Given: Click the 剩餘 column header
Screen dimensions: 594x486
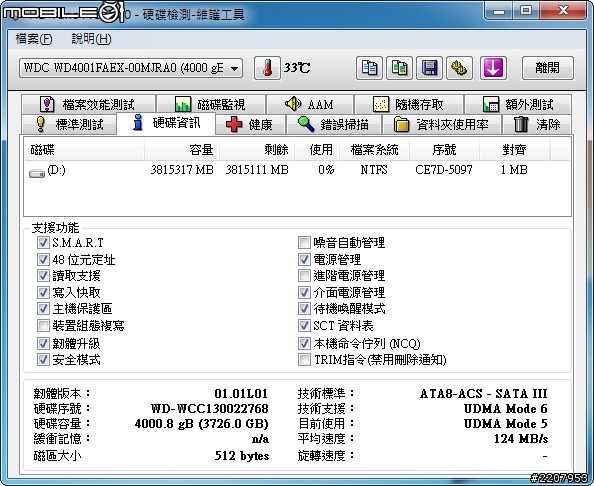Looking at the screenshot, I should [x=257, y=150].
